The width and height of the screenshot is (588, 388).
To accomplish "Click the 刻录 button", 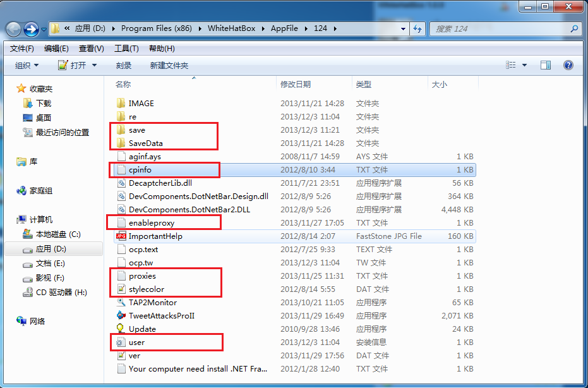I will pyautogui.click(x=124, y=66).
